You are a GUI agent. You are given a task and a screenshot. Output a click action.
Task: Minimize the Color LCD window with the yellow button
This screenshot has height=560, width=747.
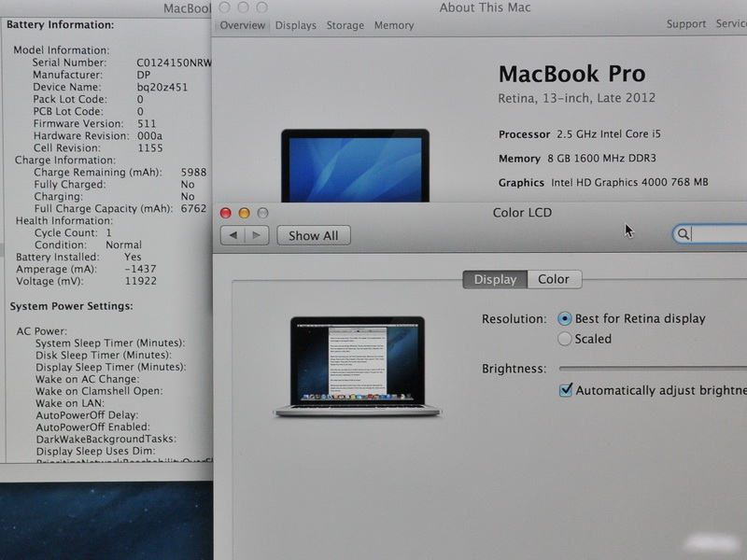tap(244, 213)
